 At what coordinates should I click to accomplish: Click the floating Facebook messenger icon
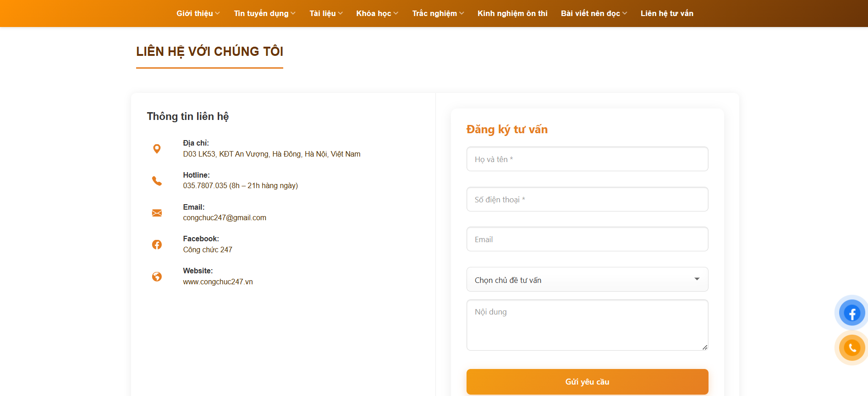tap(852, 313)
